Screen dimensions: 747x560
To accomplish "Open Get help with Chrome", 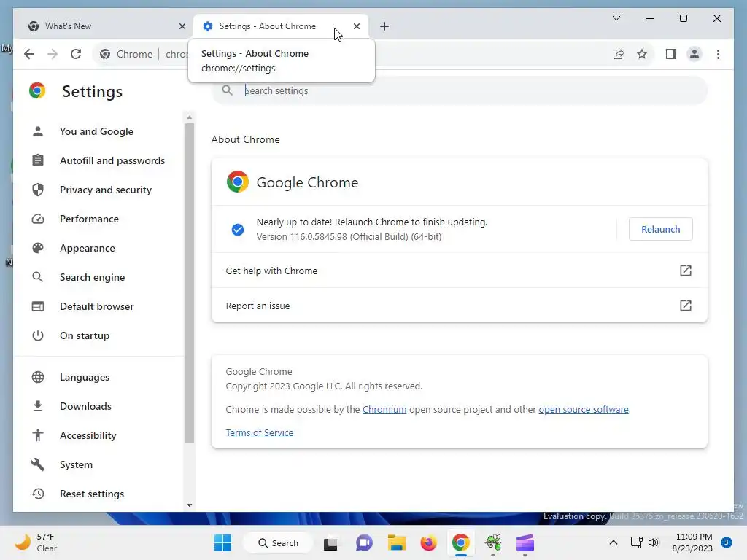I will (460, 271).
